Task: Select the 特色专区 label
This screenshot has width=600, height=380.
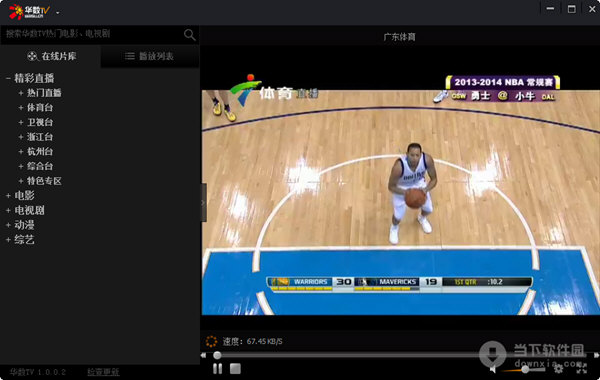Action: click(x=44, y=181)
